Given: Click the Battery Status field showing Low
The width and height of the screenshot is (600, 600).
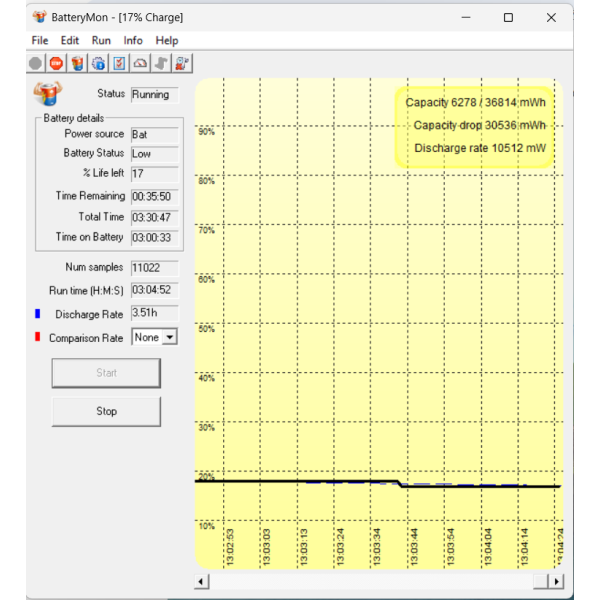Looking at the screenshot, I should click(155, 154).
